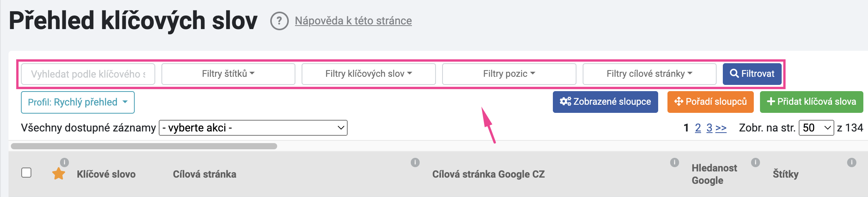868x197 pixels.
Task: Expand the Filtry klíčových slov dropdown
Action: tap(369, 74)
